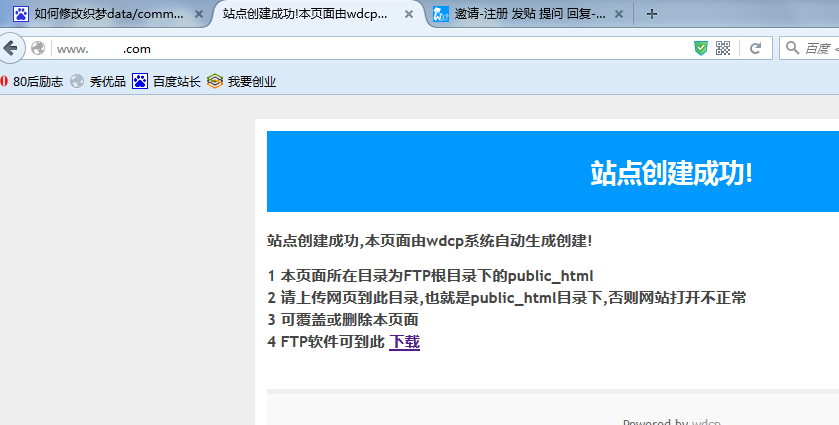The height and width of the screenshot is (425, 839).
Task: Open new tab with plus button
Action: pyautogui.click(x=652, y=14)
